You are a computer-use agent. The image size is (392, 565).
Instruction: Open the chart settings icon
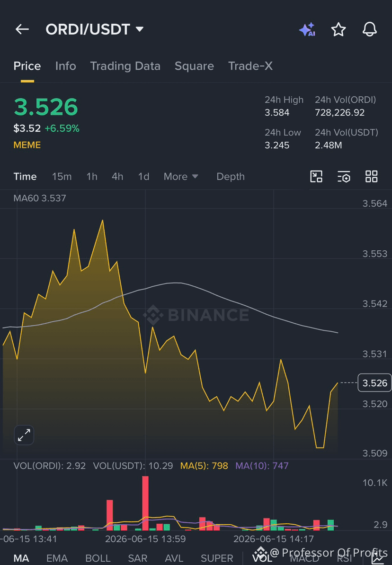[344, 176]
